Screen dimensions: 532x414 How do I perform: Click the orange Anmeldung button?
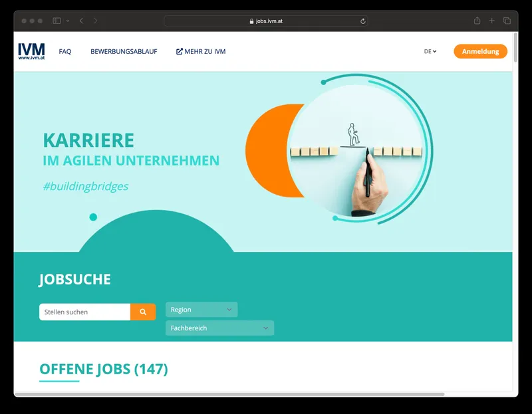(480, 51)
